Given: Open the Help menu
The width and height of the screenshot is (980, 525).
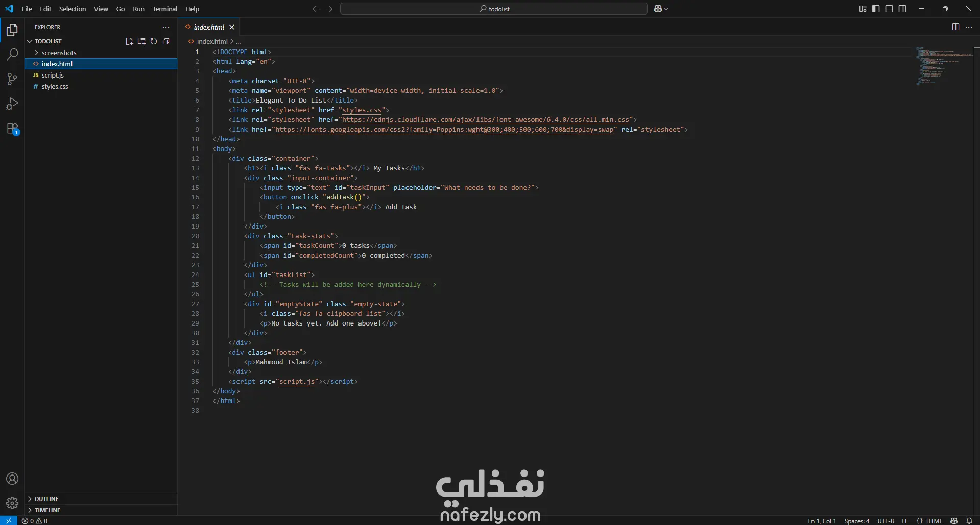Looking at the screenshot, I should click(192, 9).
